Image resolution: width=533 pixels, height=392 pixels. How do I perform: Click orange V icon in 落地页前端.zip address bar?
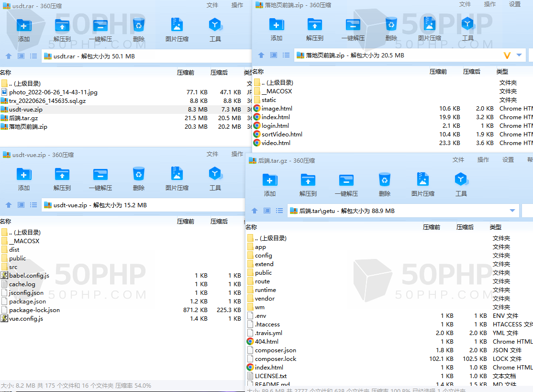click(507, 56)
